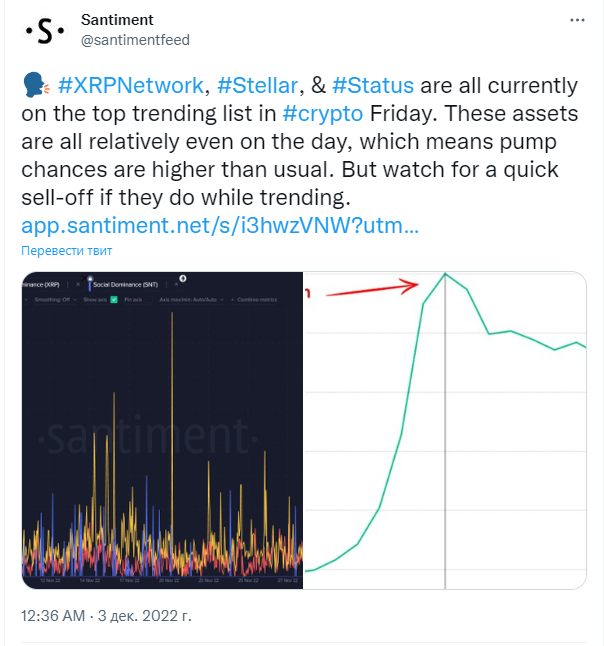
Task: Remove the Social Dominance (XRP) metric
Action: 77,284
